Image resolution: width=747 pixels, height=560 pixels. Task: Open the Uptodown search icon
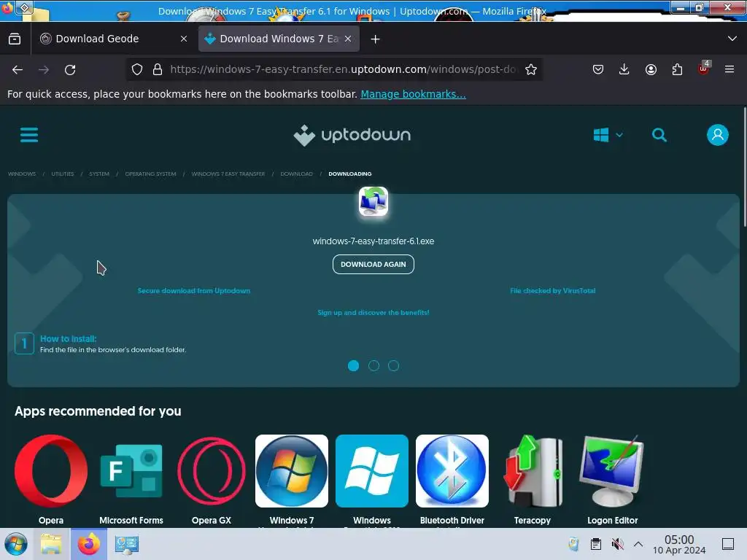point(659,135)
